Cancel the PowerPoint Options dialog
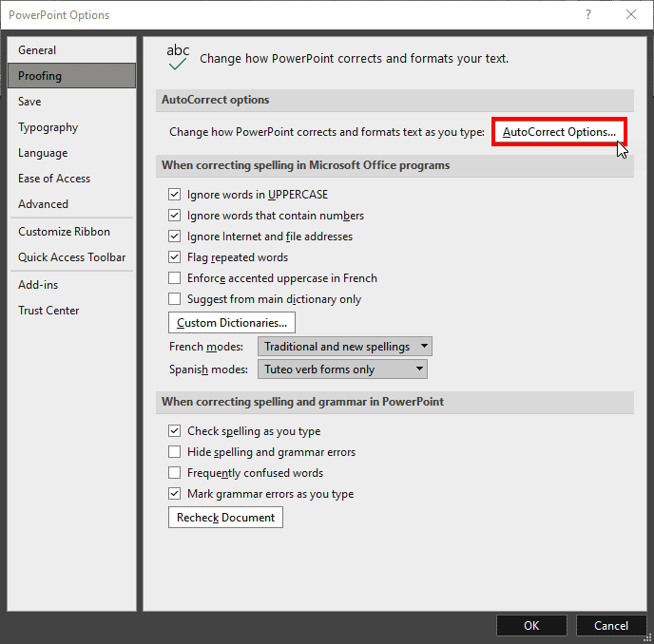Image resolution: width=654 pixels, height=644 pixels. pyautogui.click(x=610, y=625)
